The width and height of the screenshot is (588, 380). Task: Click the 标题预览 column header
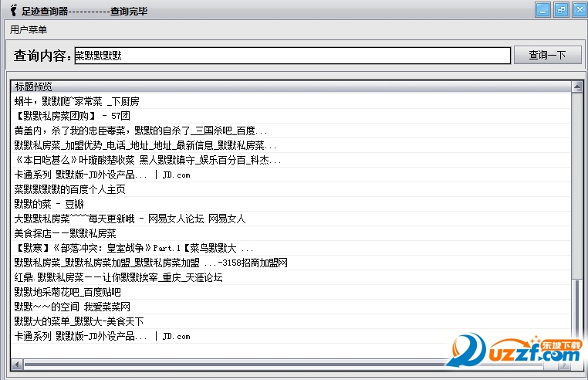291,87
